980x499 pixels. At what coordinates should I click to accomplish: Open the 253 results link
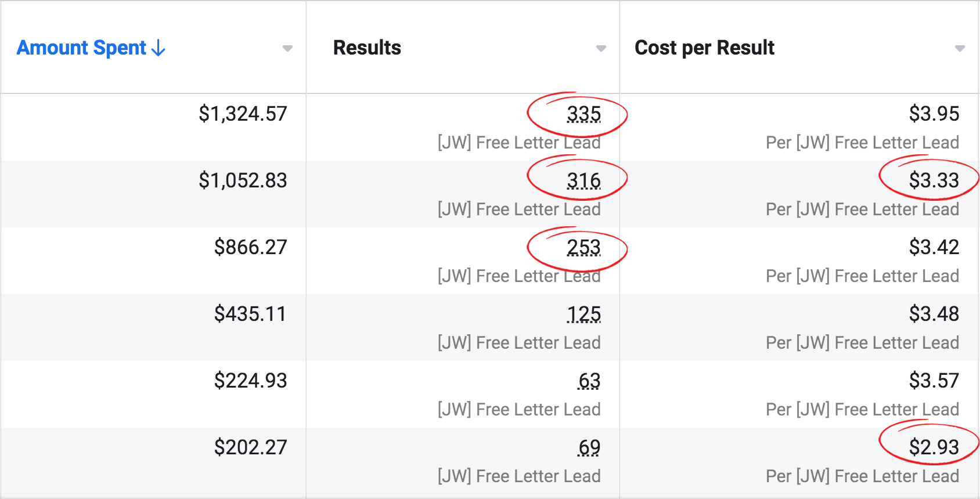tap(583, 248)
